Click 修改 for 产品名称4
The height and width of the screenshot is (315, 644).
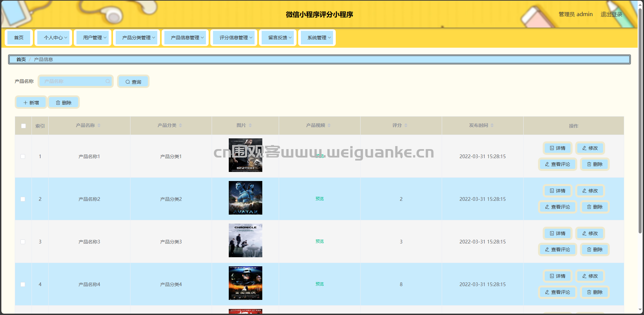pos(590,276)
